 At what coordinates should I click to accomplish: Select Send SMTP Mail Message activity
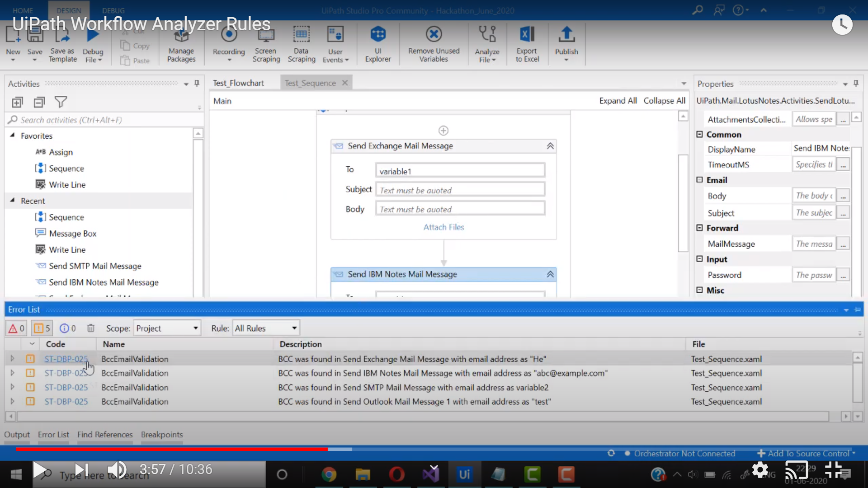pyautogui.click(x=95, y=266)
